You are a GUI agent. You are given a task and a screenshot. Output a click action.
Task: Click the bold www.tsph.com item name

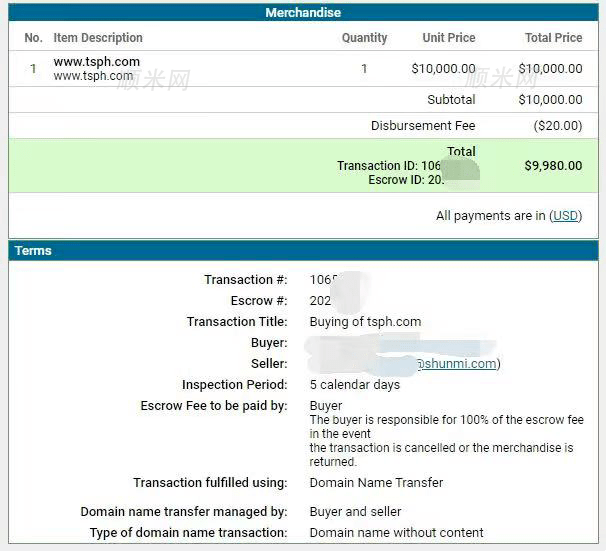click(x=97, y=62)
